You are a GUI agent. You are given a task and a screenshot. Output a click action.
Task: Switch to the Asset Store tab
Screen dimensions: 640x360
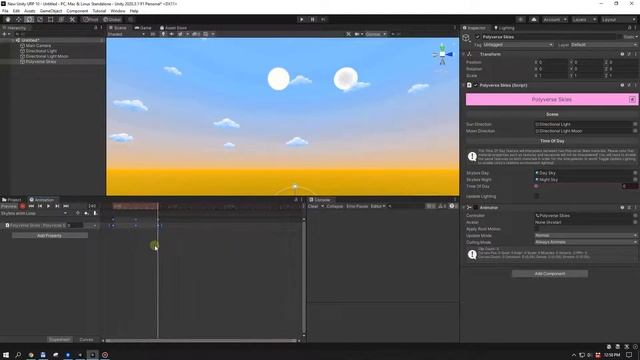click(173, 28)
